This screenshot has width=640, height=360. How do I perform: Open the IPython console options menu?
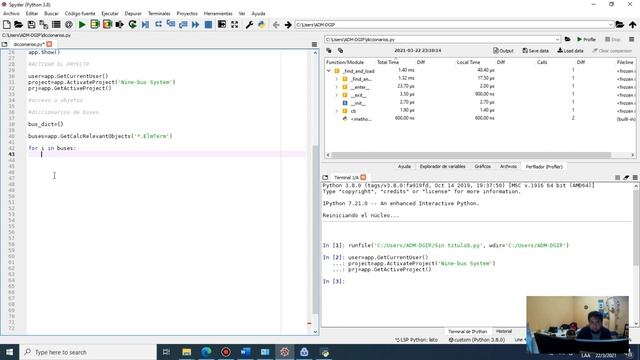click(x=635, y=178)
